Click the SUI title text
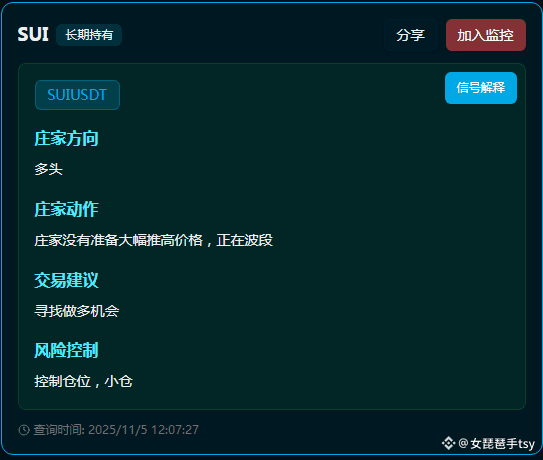The image size is (543, 460). click(x=33, y=34)
